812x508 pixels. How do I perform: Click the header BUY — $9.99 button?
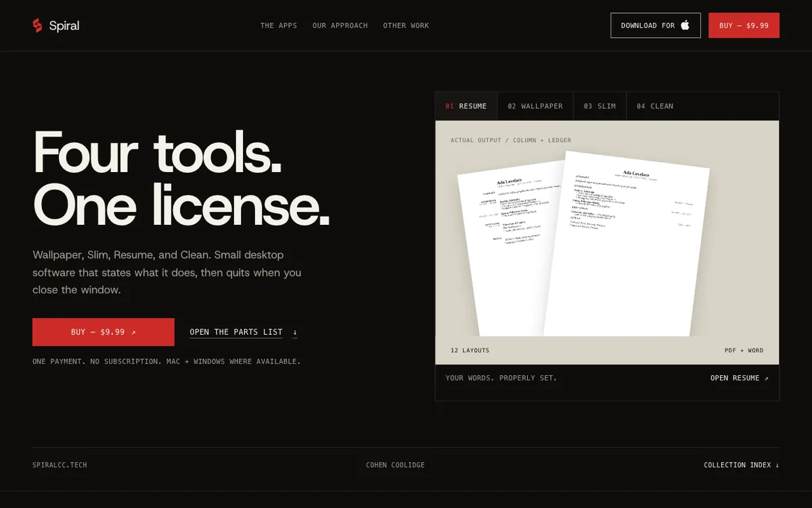744,25
